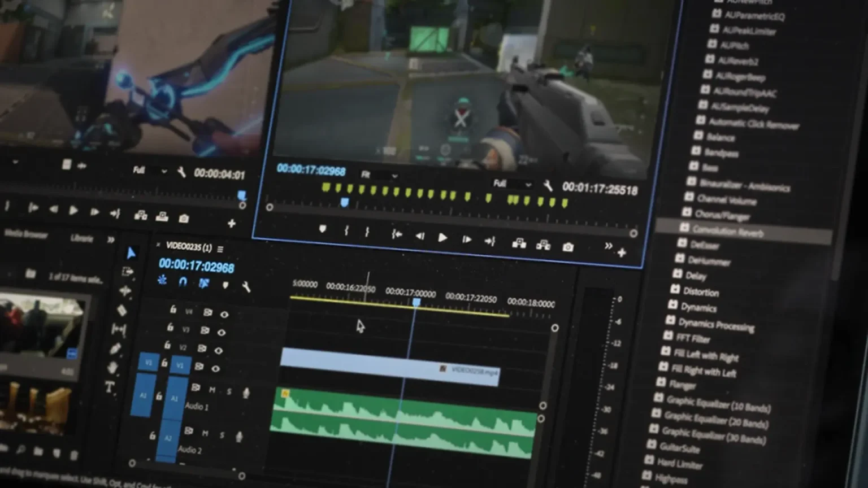Click Audio 2 voice-over record microphone
The width and height of the screenshot is (868, 488).
point(239,437)
